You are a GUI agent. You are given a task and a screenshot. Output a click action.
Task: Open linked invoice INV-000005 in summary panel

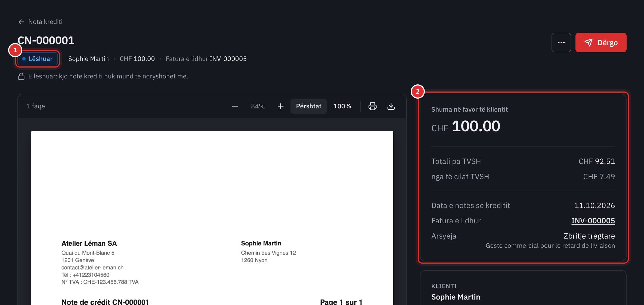(593, 221)
